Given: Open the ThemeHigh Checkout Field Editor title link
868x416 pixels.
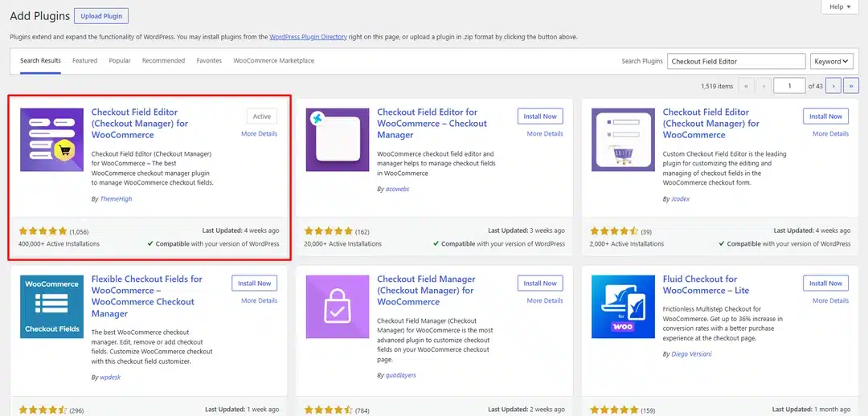Looking at the screenshot, I should [140, 124].
